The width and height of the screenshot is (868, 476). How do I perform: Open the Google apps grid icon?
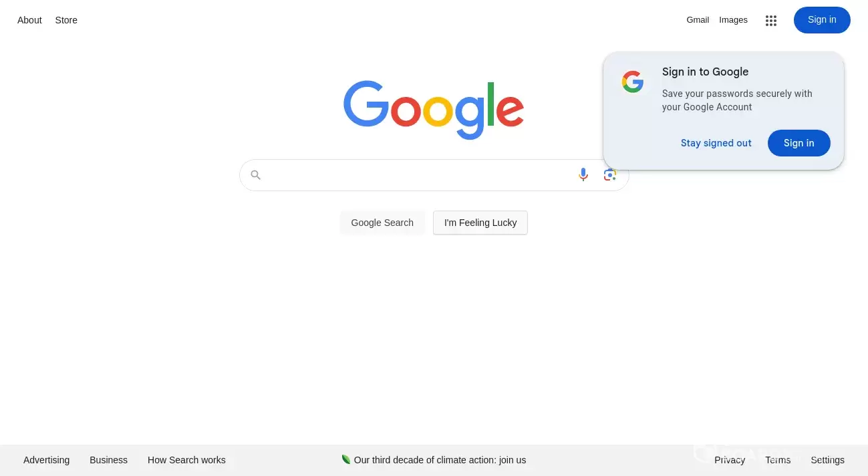771,21
